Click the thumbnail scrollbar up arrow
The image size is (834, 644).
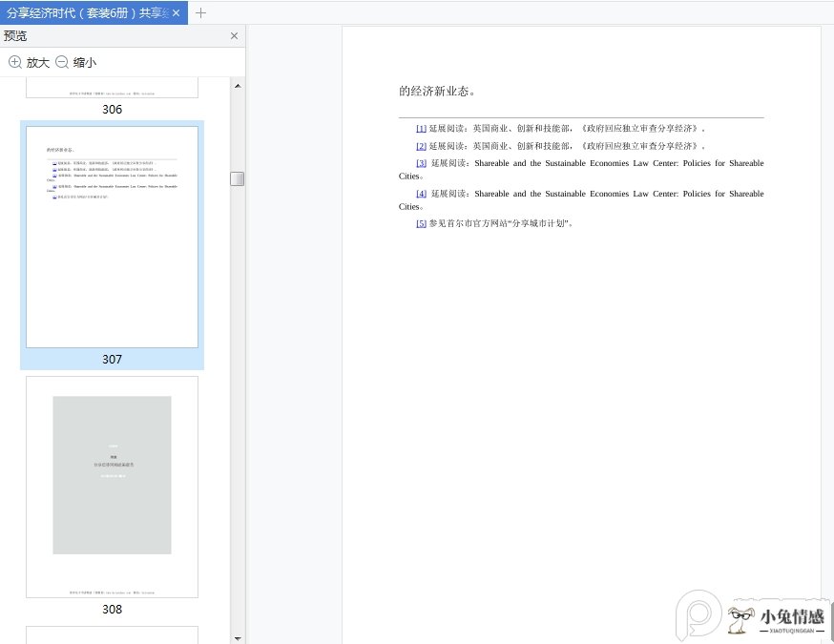pos(238,86)
